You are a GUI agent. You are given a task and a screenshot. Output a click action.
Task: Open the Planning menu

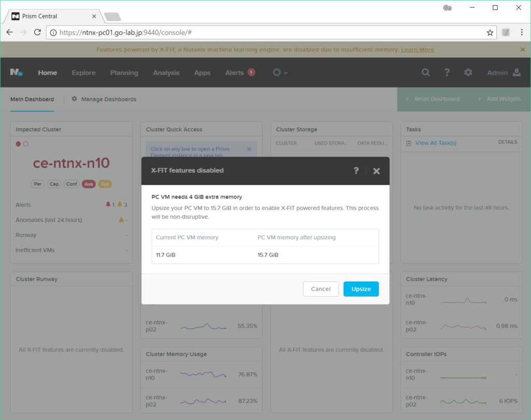click(124, 73)
